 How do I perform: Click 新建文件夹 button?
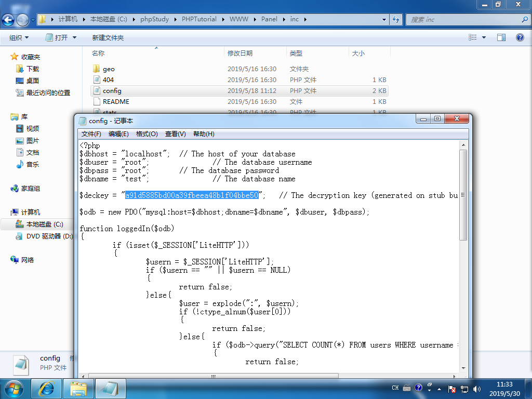tap(108, 37)
